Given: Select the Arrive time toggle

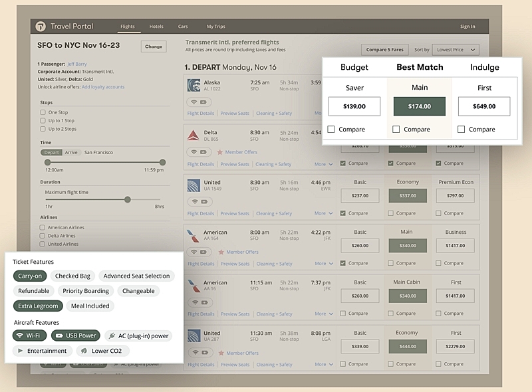Looking at the screenshot, I should click(x=71, y=153).
